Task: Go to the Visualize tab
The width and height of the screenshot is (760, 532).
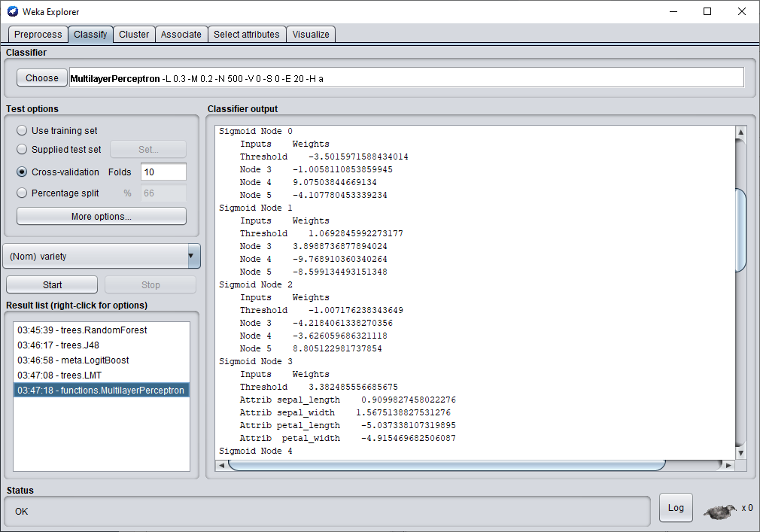Action: [x=311, y=35]
